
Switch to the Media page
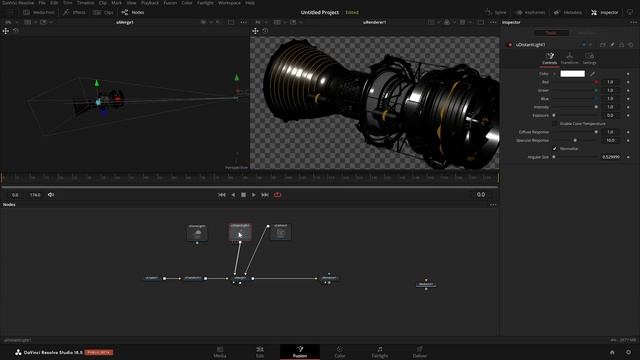pyautogui.click(x=220, y=352)
